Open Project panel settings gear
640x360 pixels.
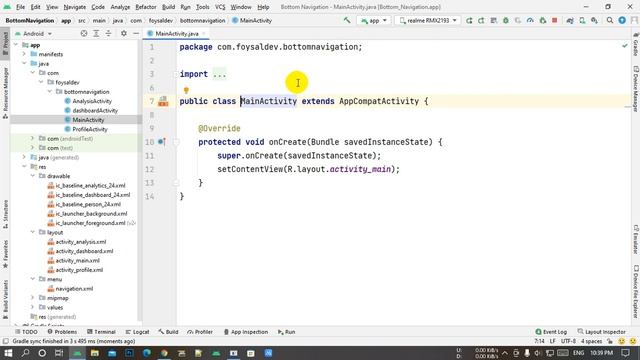tap(124, 33)
